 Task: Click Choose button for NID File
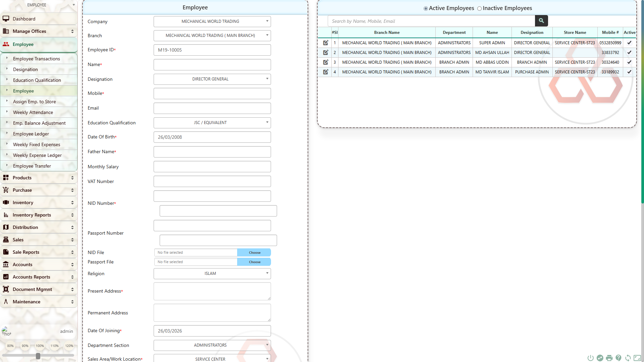coord(254,253)
